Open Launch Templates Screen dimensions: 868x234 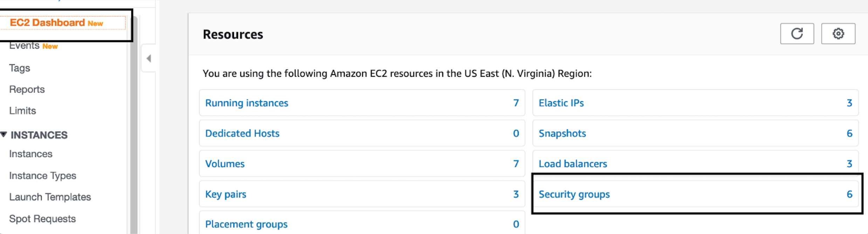50,197
